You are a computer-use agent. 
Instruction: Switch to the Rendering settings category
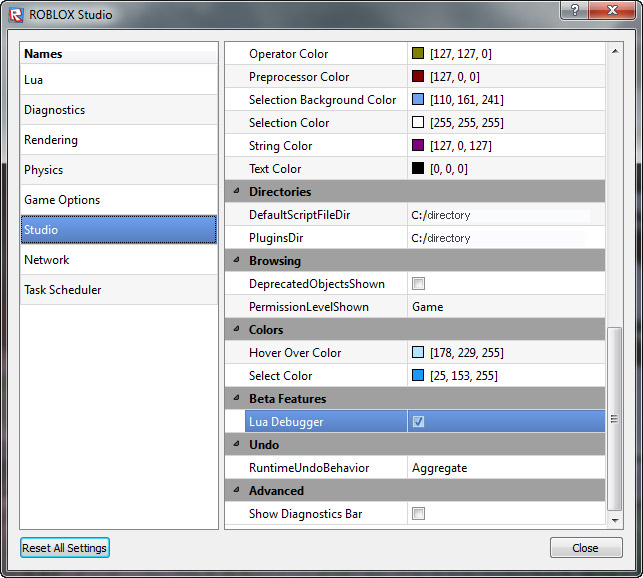click(119, 140)
